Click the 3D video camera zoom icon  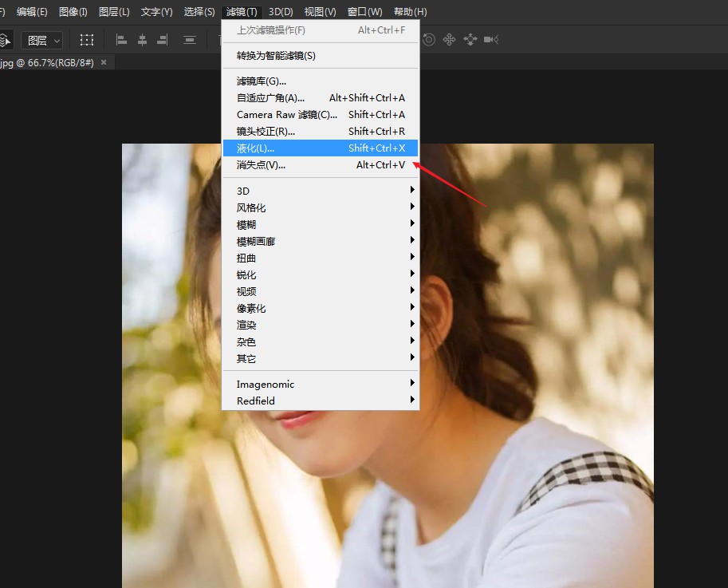491,40
